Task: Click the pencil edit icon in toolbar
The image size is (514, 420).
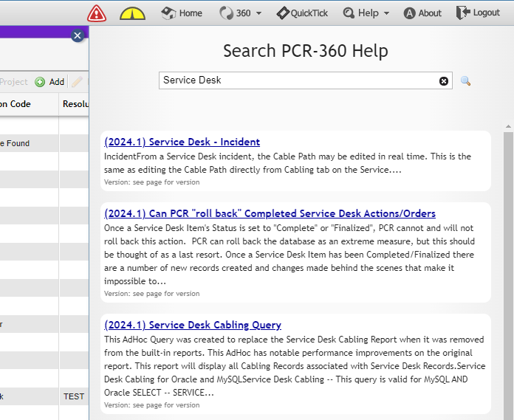Action: [77, 82]
